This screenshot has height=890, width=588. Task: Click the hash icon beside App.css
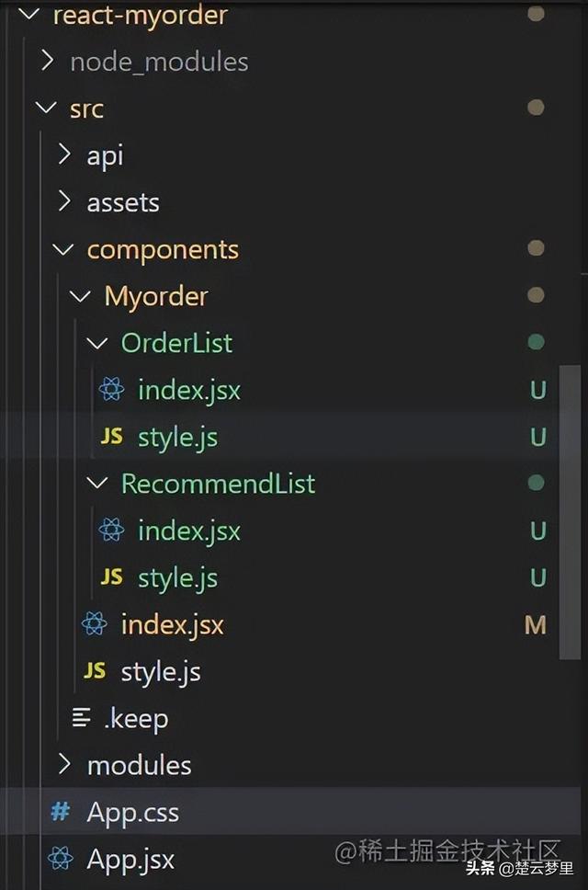61,812
